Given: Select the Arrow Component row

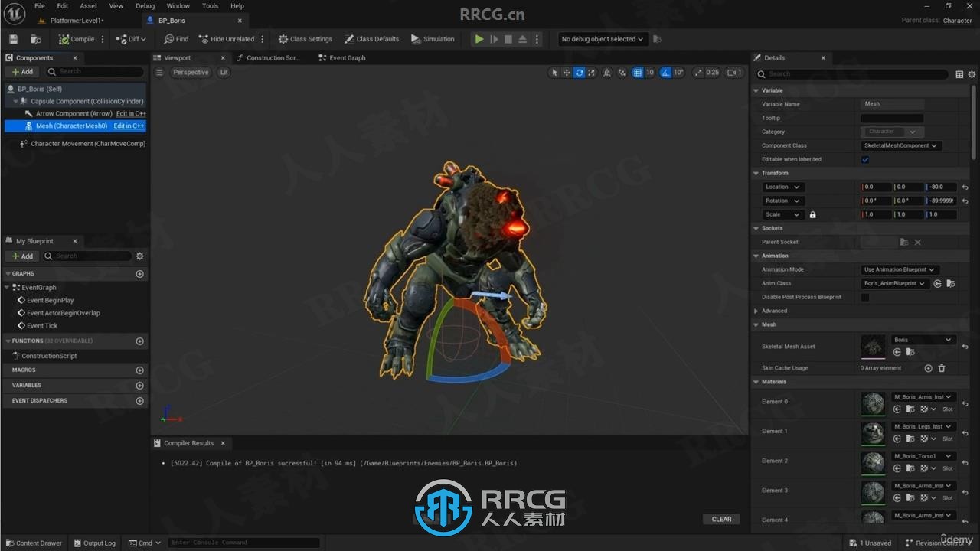Looking at the screenshot, I should (74, 113).
